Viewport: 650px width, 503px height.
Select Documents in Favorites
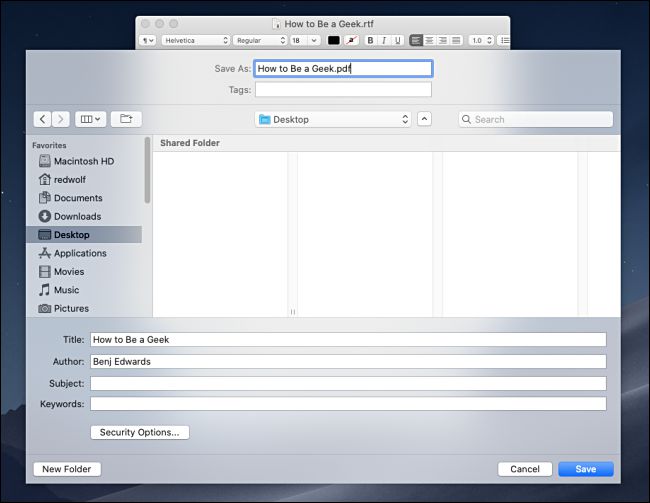pyautogui.click(x=84, y=198)
